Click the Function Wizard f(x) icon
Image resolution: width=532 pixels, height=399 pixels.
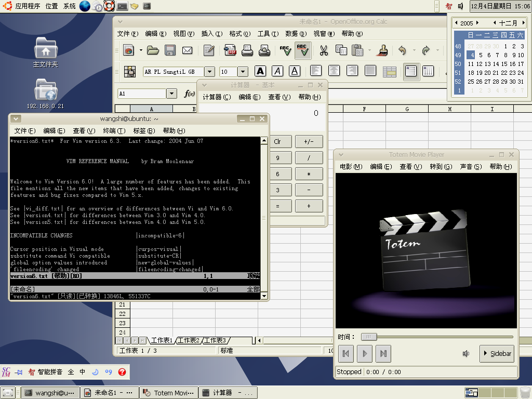tap(189, 94)
